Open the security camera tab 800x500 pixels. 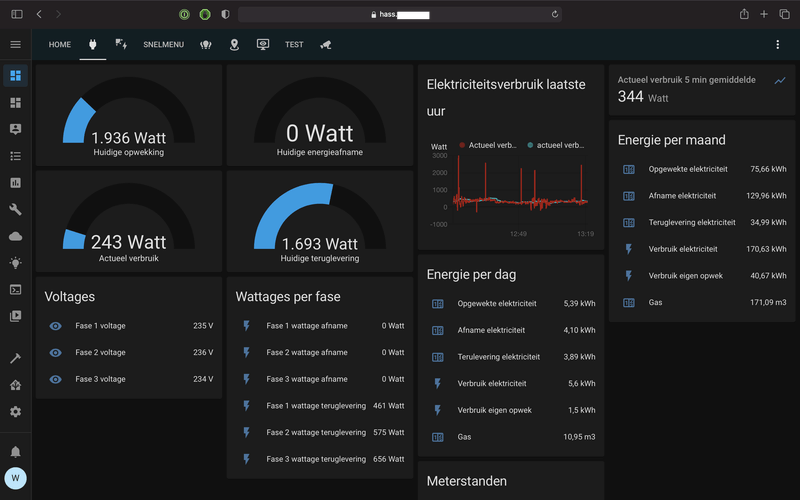[325, 44]
